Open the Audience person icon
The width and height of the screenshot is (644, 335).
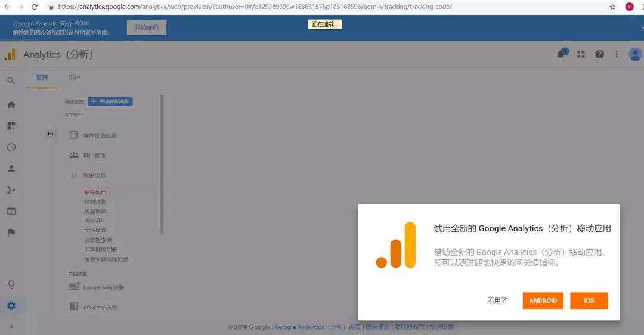coord(11,168)
